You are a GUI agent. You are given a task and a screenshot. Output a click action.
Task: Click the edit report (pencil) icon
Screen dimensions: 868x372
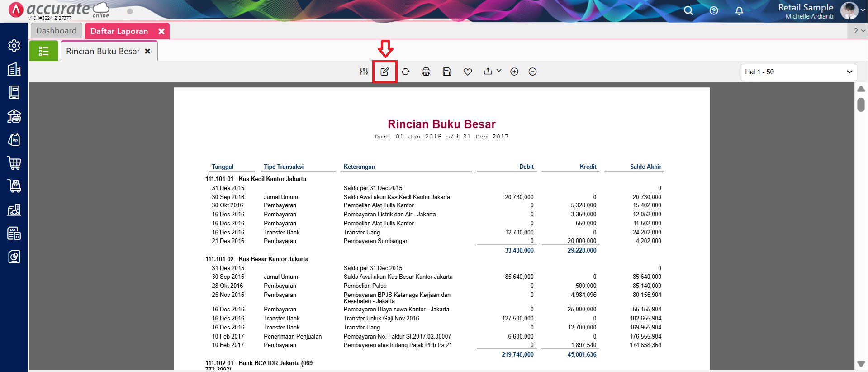[x=384, y=72]
